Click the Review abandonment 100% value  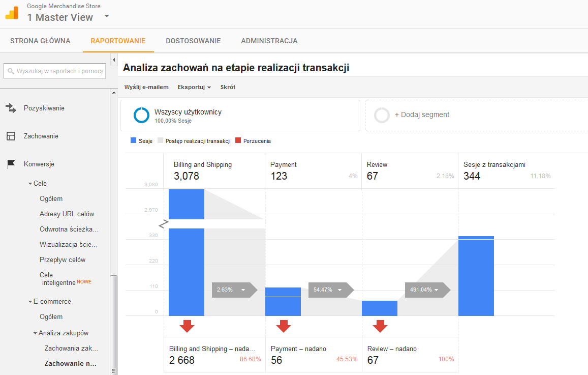[446, 359]
